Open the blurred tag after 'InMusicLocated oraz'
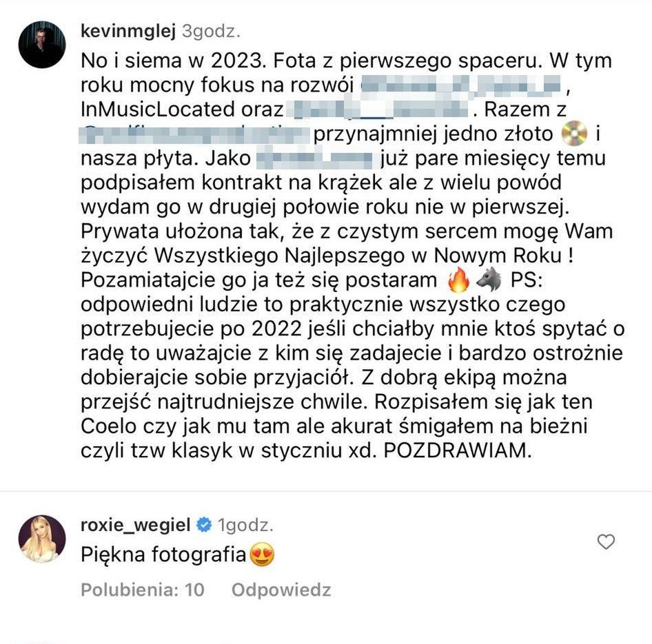Image resolution: width=652 pixels, height=644 pixels. pyautogui.click(x=380, y=110)
